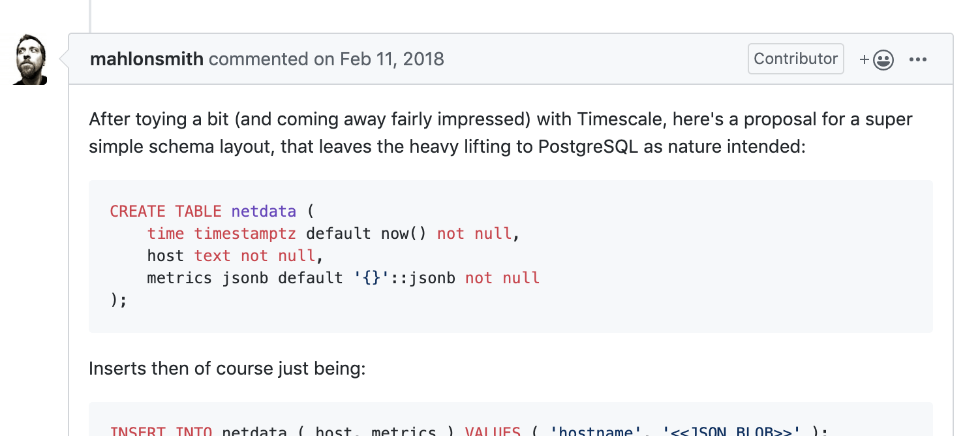
Task: Click the now() function call in the code
Action: [x=404, y=234]
